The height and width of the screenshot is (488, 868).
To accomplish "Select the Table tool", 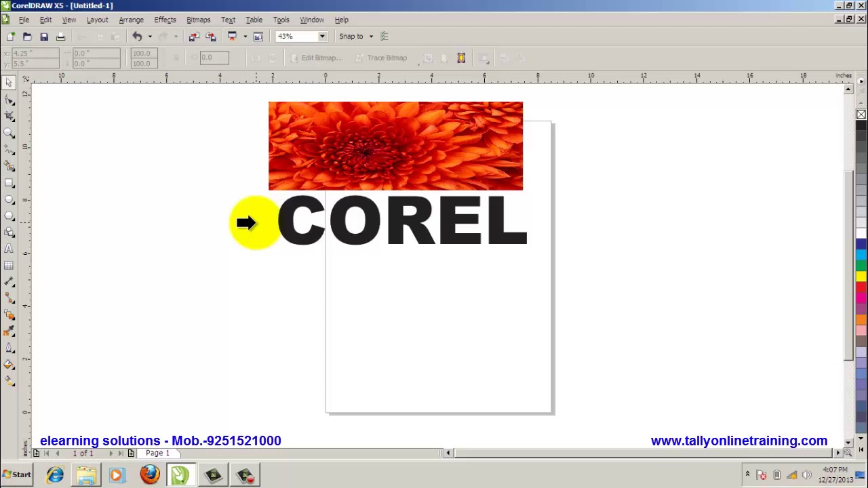I will 9,266.
